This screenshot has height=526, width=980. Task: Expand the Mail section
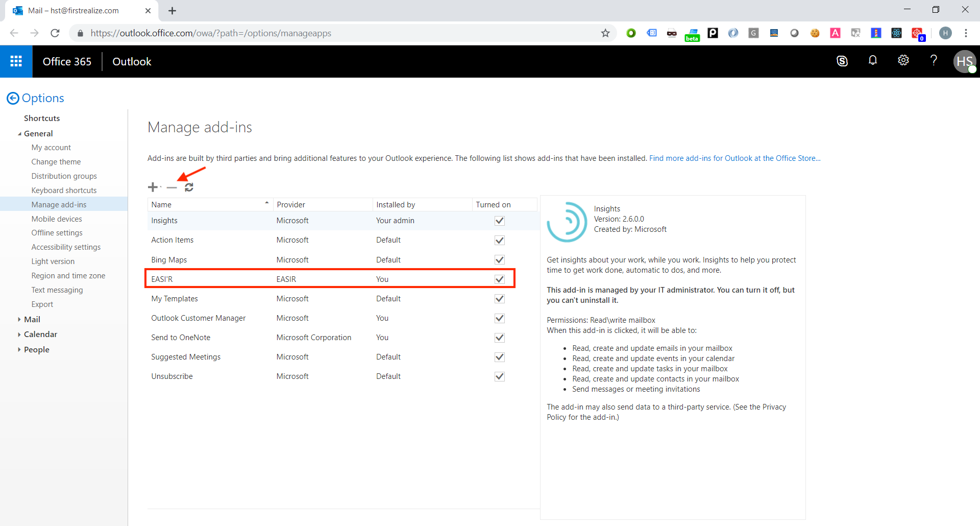click(x=19, y=320)
